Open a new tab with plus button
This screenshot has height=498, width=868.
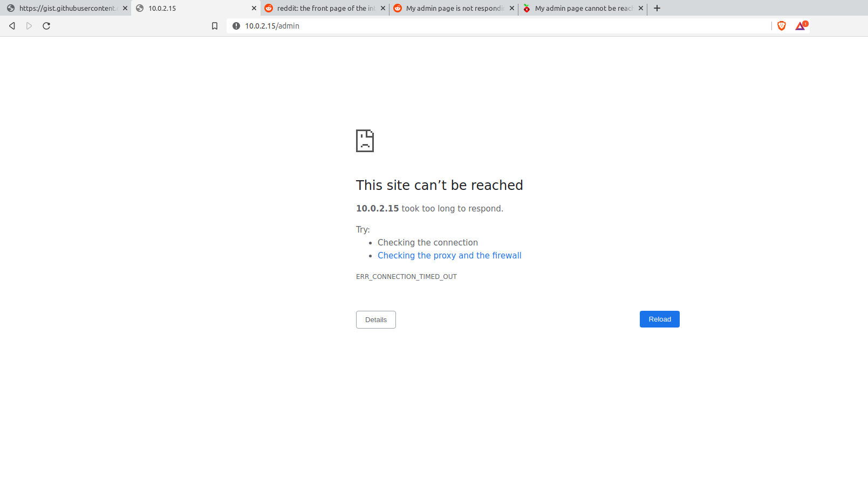(x=657, y=8)
